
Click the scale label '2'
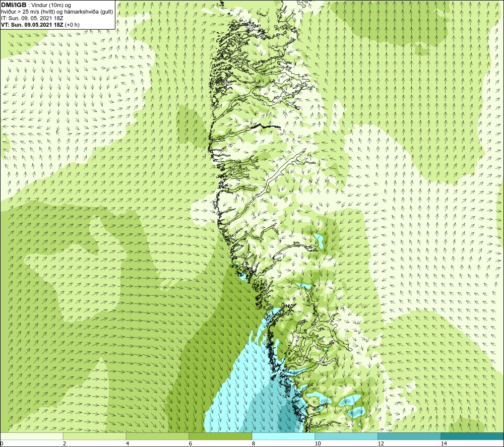(65, 443)
